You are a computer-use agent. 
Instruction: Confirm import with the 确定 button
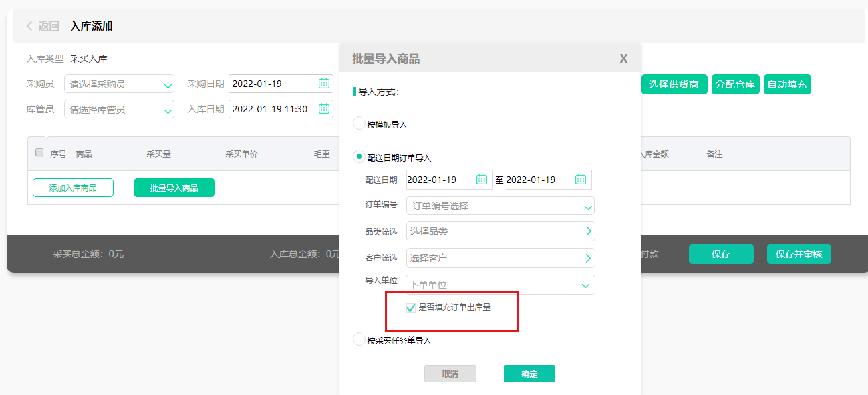click(x=529, y=373)
